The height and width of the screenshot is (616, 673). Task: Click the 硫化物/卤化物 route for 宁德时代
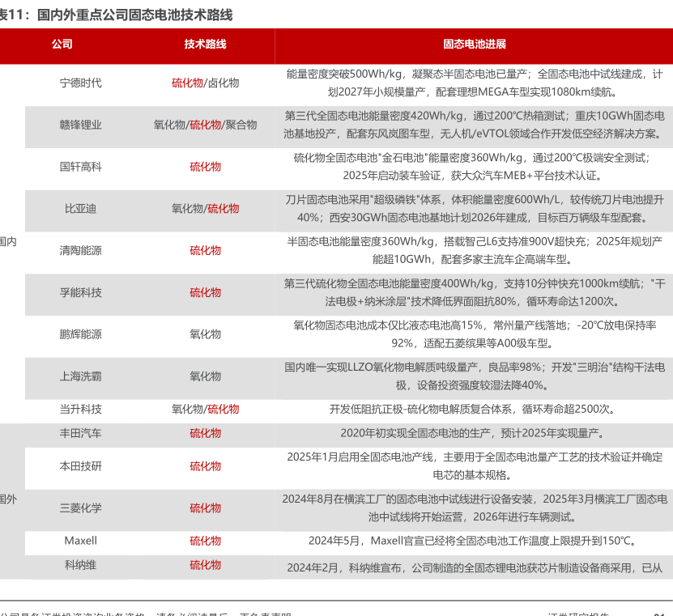tap(205, 83)
